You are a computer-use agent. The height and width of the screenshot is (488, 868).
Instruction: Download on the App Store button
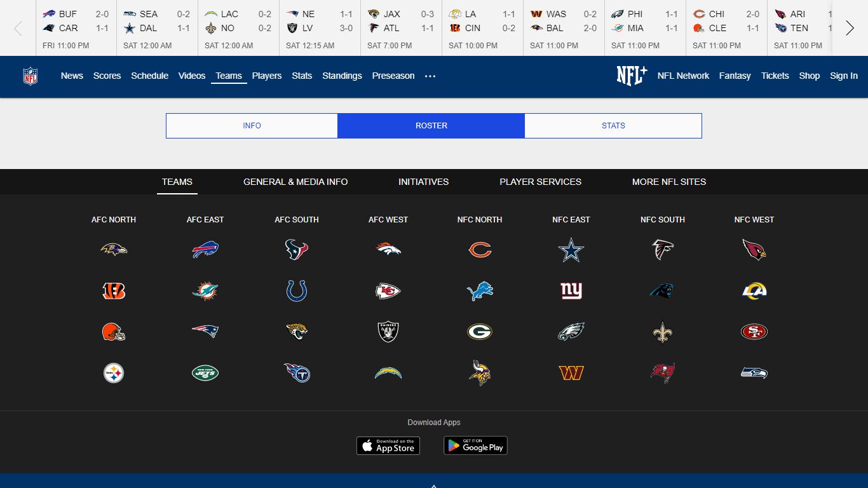[388, 445]
